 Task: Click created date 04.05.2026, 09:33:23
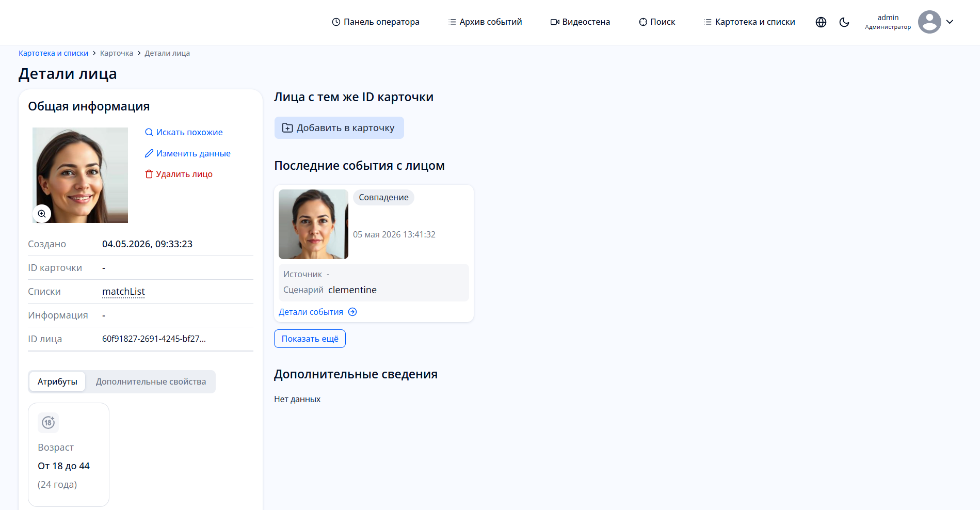[x=147, y=244]
